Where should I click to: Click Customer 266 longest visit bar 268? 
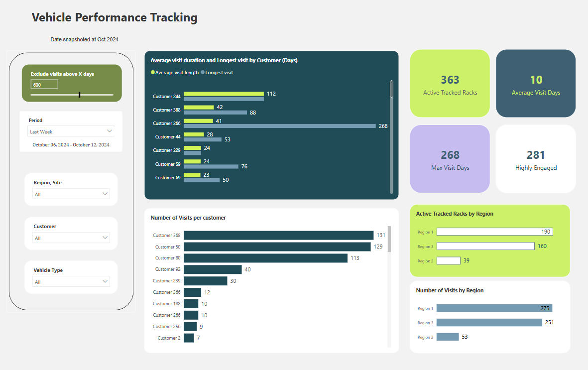280,126
